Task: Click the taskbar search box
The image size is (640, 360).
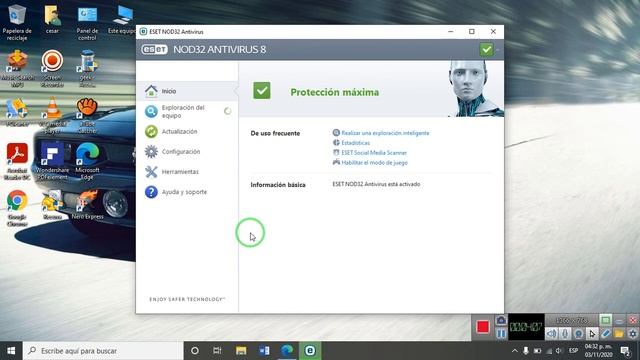Action: coord(103,351)
